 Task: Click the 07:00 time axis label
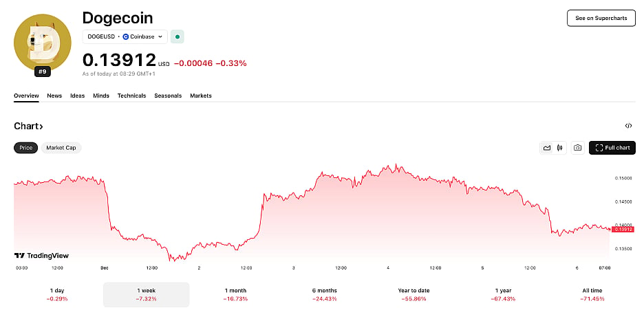pos(605,268)
